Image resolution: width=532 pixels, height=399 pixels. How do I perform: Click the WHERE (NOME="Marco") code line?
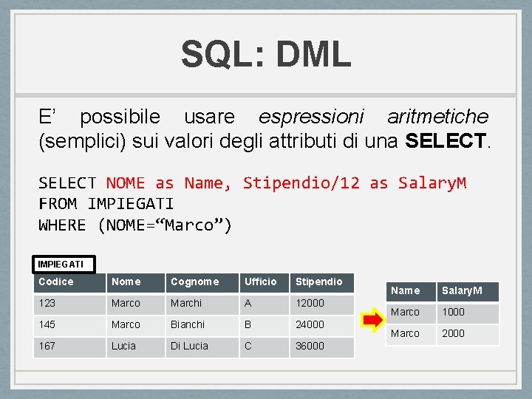click(x=135, y=225)
